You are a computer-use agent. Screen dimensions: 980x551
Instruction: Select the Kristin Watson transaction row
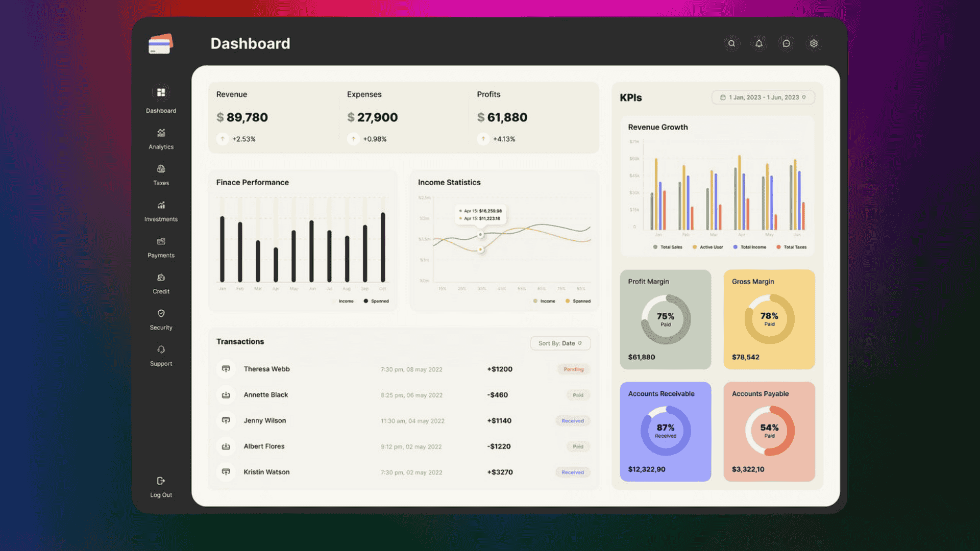266,472
